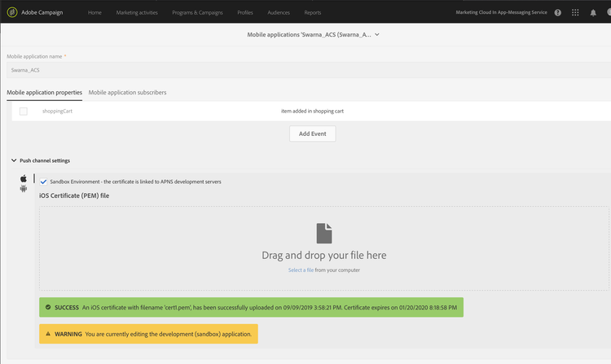Tick the shoppingCart event checkbox
611x364 pixels.
(24, 112)
